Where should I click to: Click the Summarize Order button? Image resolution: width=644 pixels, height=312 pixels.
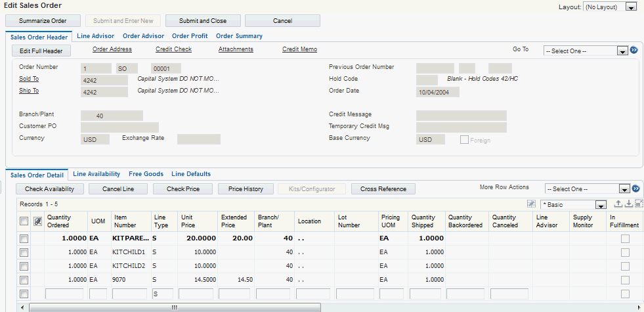coord(43,21)
